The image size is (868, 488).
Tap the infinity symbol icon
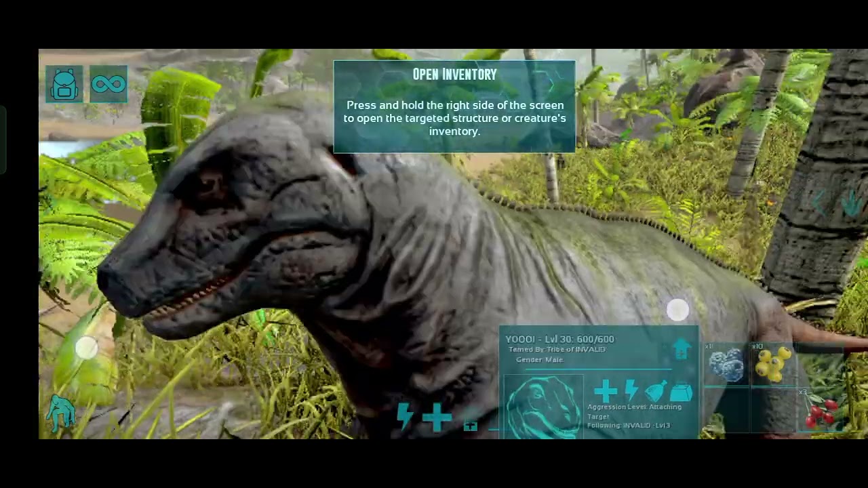pos(108,84)
